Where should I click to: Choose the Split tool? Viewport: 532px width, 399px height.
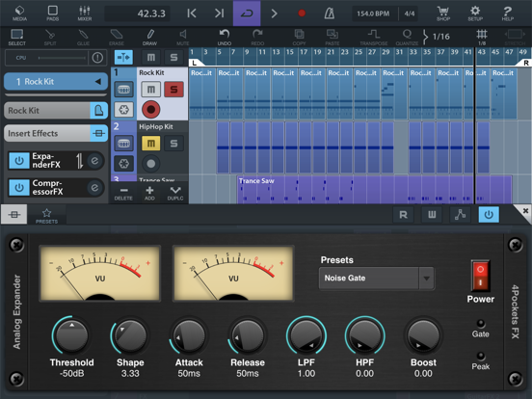(50, 38)
